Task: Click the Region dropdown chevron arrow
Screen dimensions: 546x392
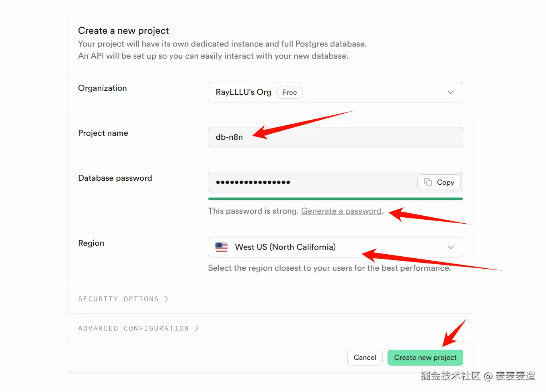Action: [x=451, y=247]
